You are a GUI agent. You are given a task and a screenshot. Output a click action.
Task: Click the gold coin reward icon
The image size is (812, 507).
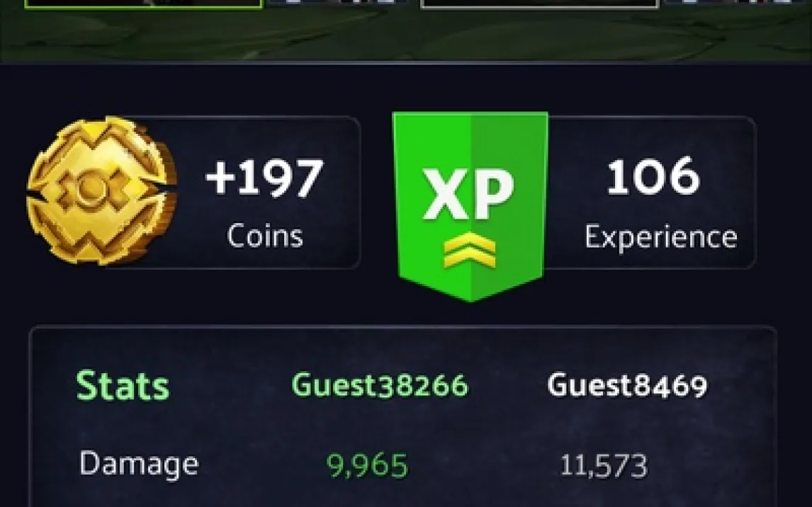coord(101,190)
